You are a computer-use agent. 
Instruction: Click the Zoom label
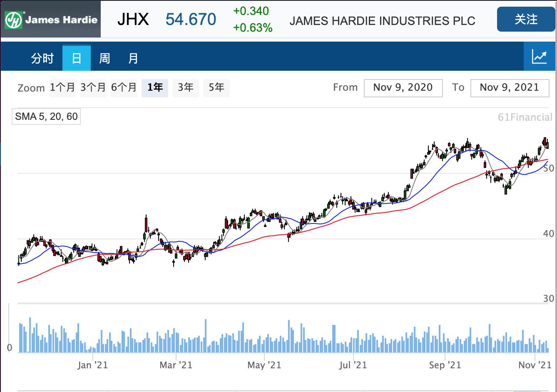click(31, 88)
